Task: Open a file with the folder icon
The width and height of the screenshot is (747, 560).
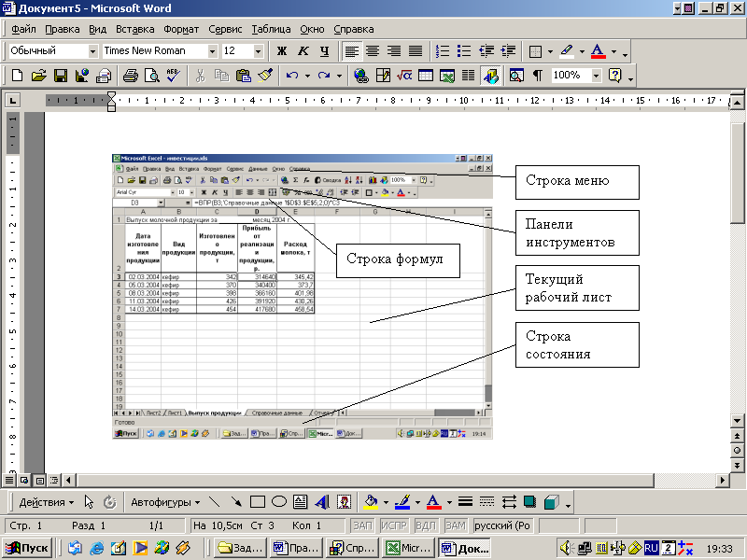Action: [38, 76]
